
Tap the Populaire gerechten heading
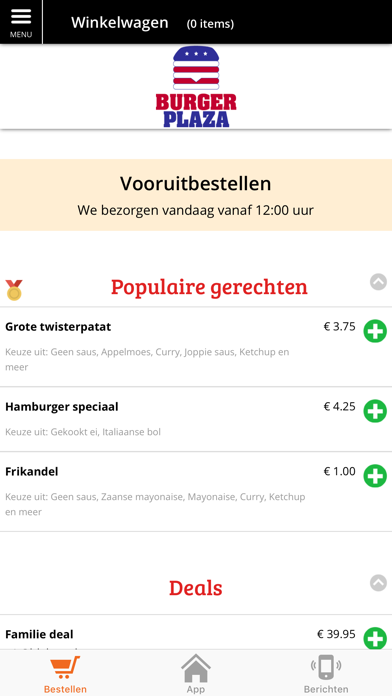(209, 287)
